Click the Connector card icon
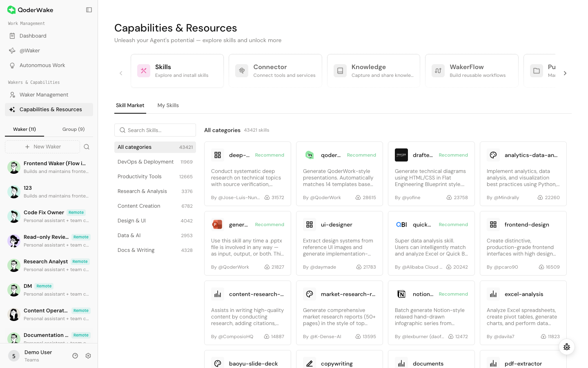The height and width of the screenshot is (368, 588). click(242, 71)
